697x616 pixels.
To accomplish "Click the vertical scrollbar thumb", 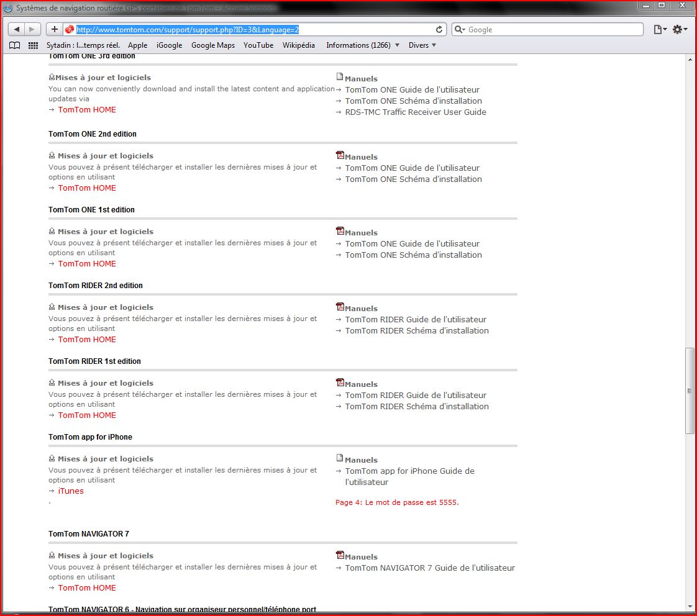I will coord(690,391).
